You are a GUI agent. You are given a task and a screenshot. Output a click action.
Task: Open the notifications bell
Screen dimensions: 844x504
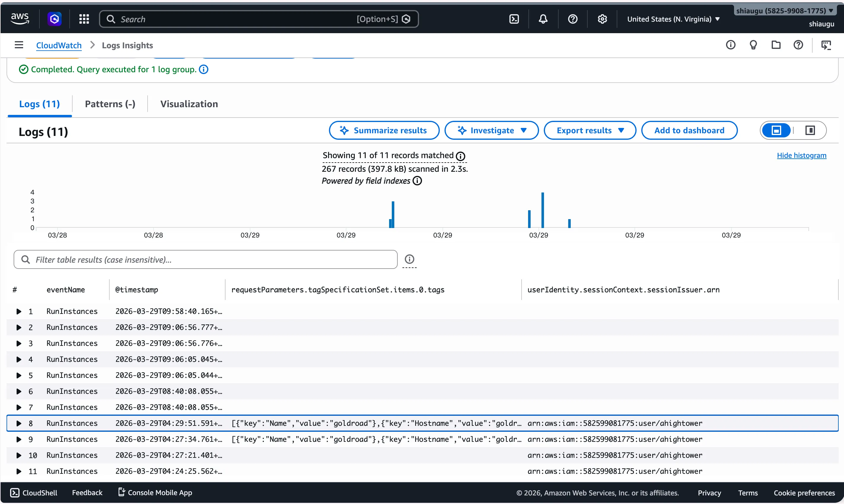(543, 19)
